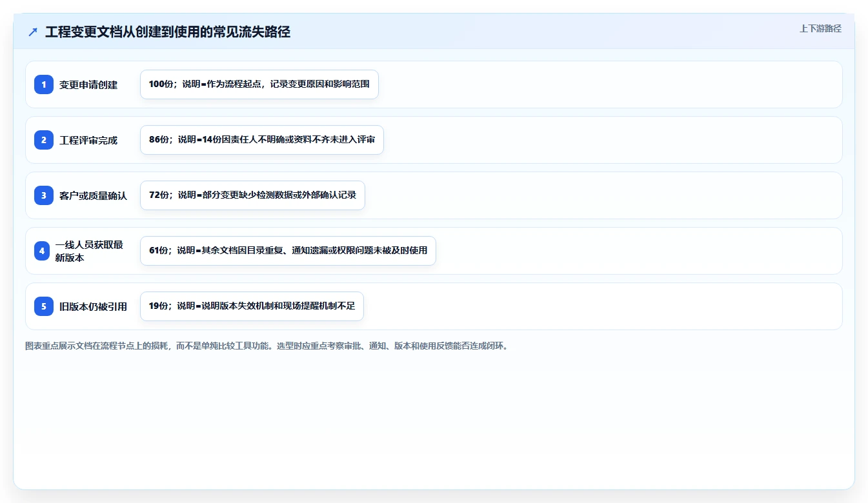Click the step 5 number badge
Image resolution: width=868 pixels, height=503 pixels.
tap(44, 306)
